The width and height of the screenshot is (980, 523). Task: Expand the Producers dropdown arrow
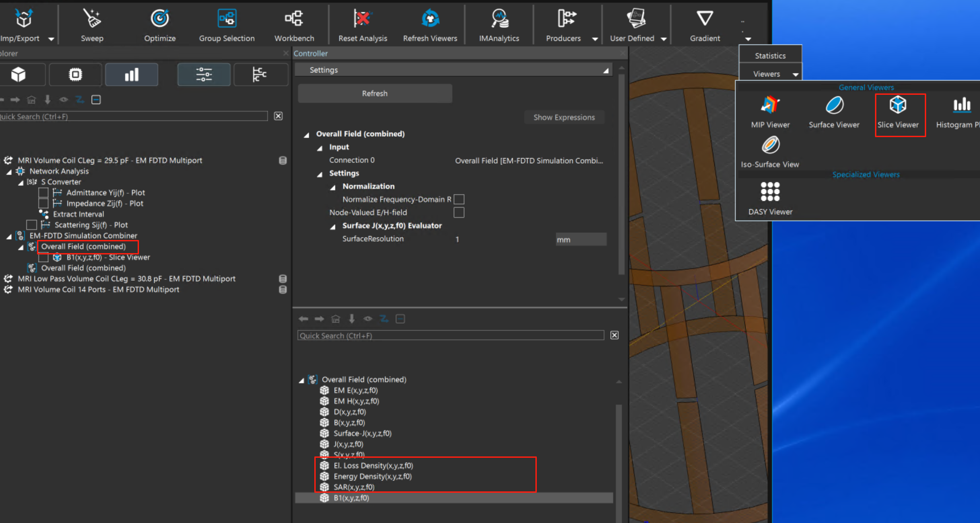pos(595,39)
